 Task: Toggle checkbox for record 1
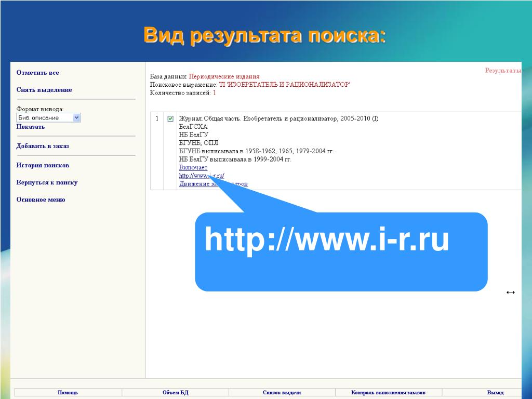coord(170,119)
